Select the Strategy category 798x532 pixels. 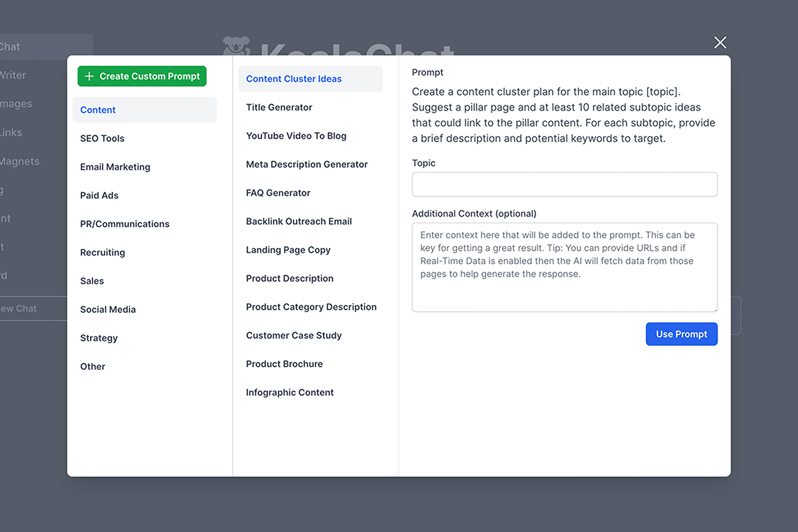[99, 338]
